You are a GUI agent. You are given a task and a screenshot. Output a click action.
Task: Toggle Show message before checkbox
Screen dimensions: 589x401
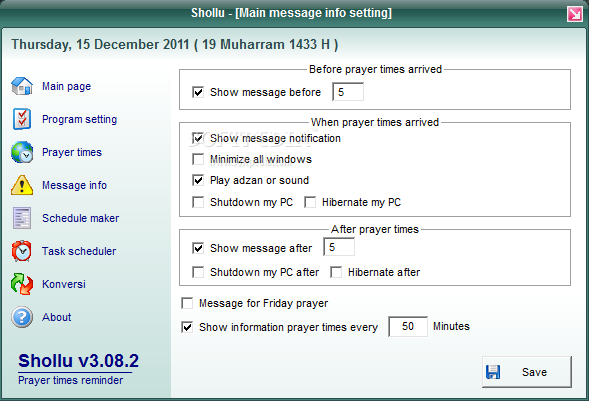point(198,92)
